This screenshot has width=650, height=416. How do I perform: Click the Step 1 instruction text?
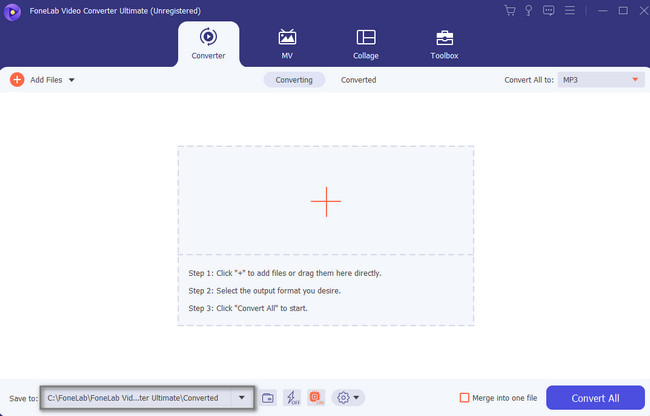pos(285,273)
